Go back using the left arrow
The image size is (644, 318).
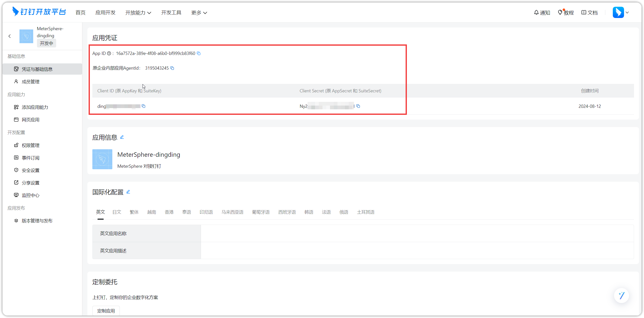point(9,36)
